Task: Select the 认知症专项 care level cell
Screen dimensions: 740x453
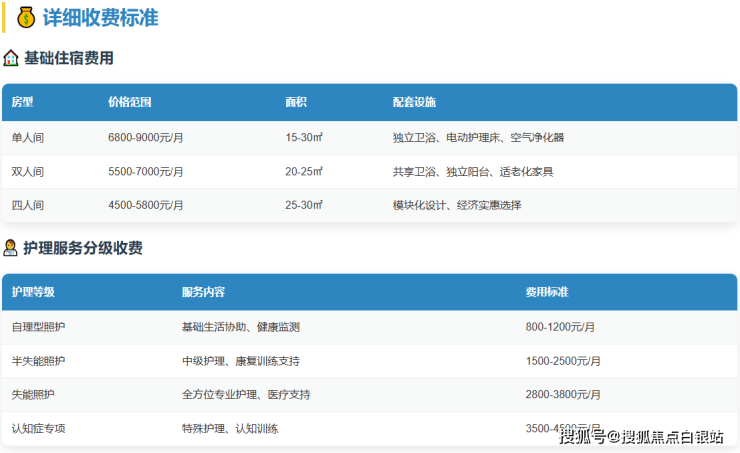Action: pyautogui.click(x=39, y=429)
